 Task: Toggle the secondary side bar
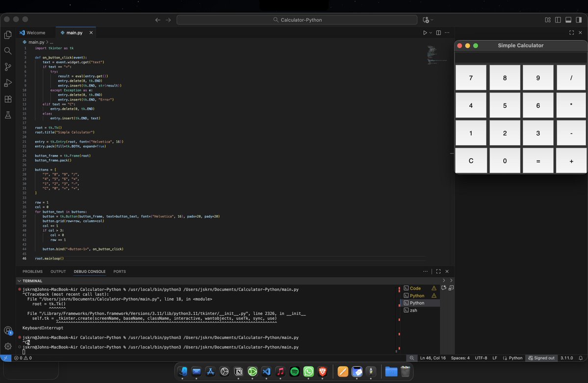click(579, 20)
